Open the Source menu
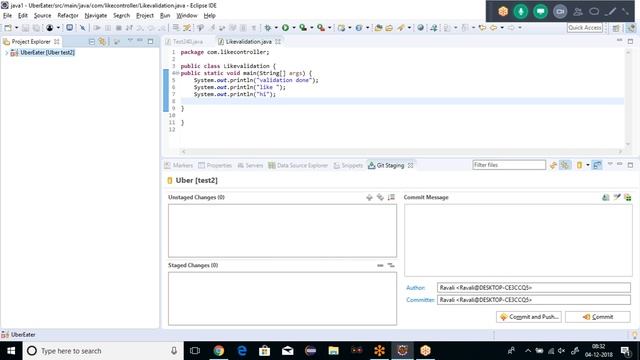Image resolution: width=640 pixels, height=360 pixels. (42, 16)
